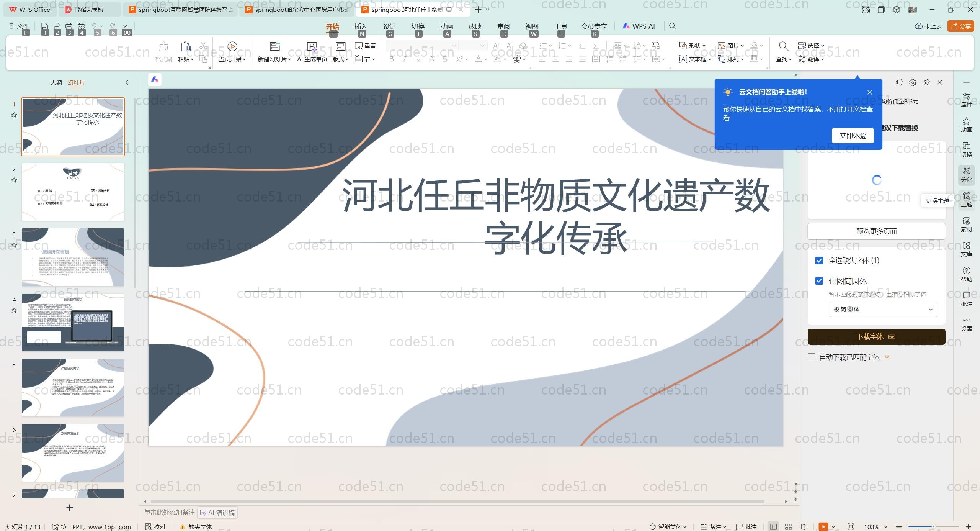Open the Insert (插入) ribbon tab

point(360,26)
